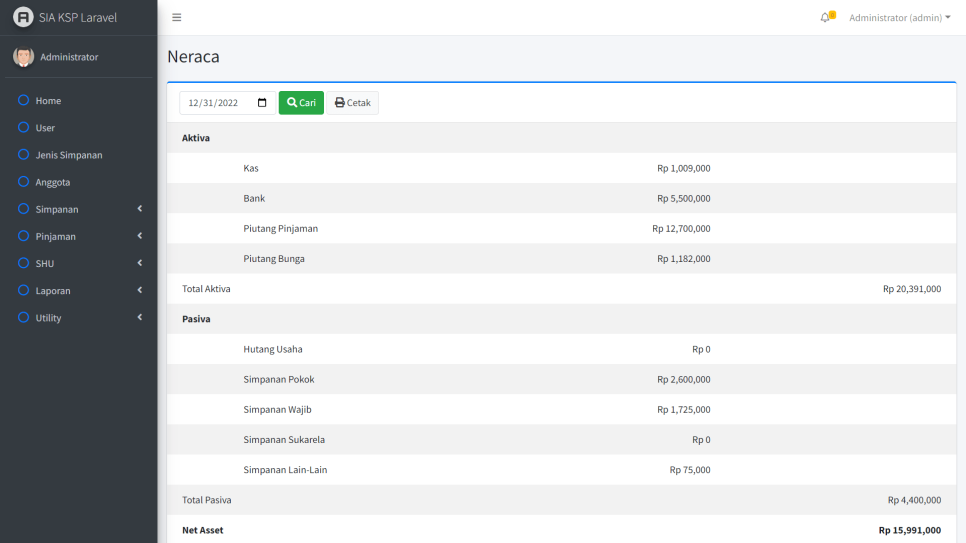Expand the SHU submenu chevron
This screenshot has height=543, width=966.
click(140, 263)
